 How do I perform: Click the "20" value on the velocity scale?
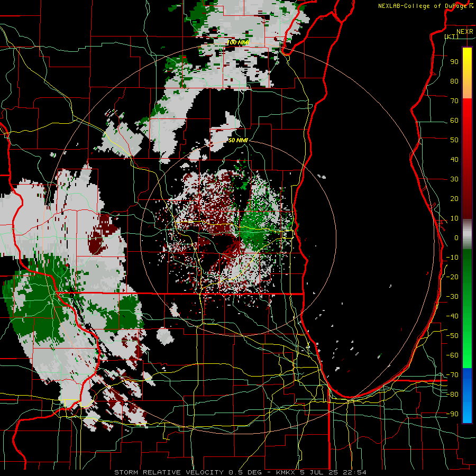pyautogui.click(x=454, y=199)
